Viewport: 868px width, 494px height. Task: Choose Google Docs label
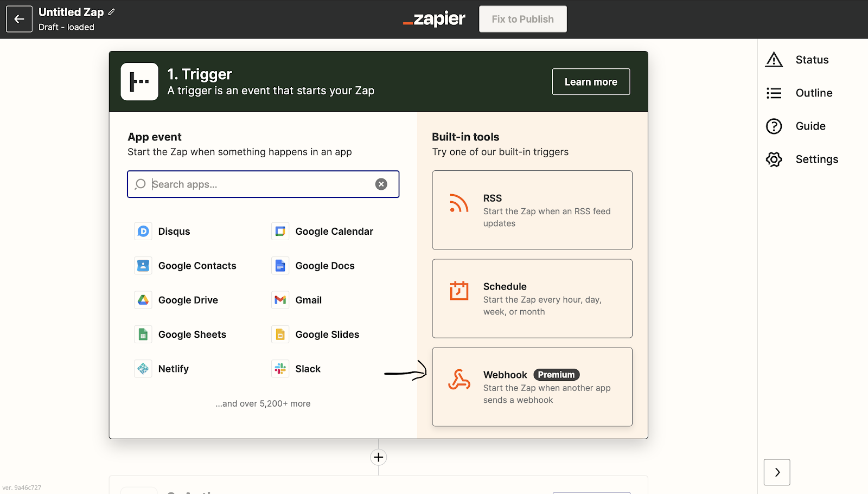coord(325,266)
